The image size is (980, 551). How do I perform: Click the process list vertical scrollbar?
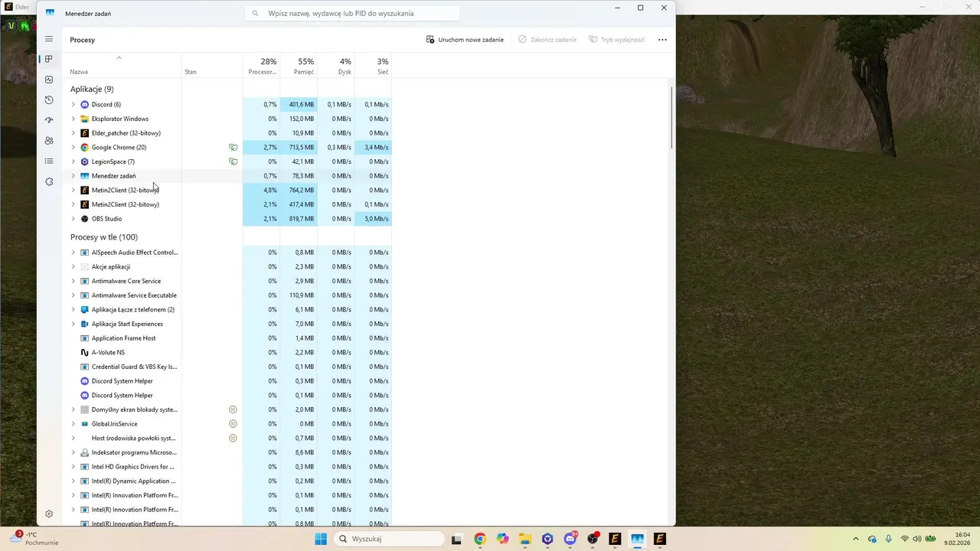point(671,118)
